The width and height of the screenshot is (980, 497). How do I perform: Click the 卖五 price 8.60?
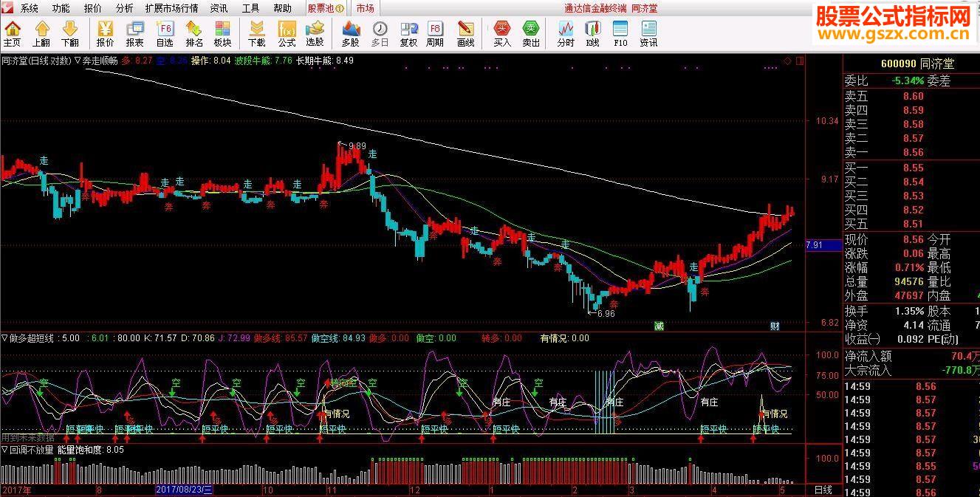(x=914, y=96)
